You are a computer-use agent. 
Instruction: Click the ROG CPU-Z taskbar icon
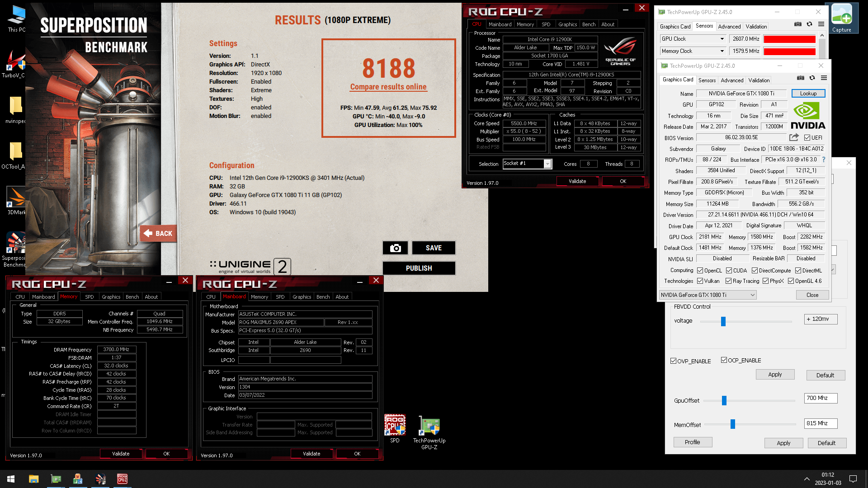122,479
